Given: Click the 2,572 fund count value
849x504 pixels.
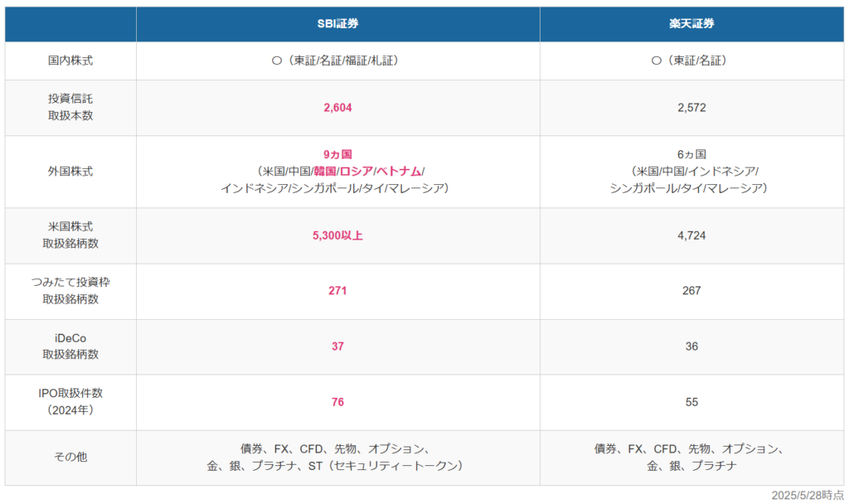Looking at the screenshot, I should [691, 108].
